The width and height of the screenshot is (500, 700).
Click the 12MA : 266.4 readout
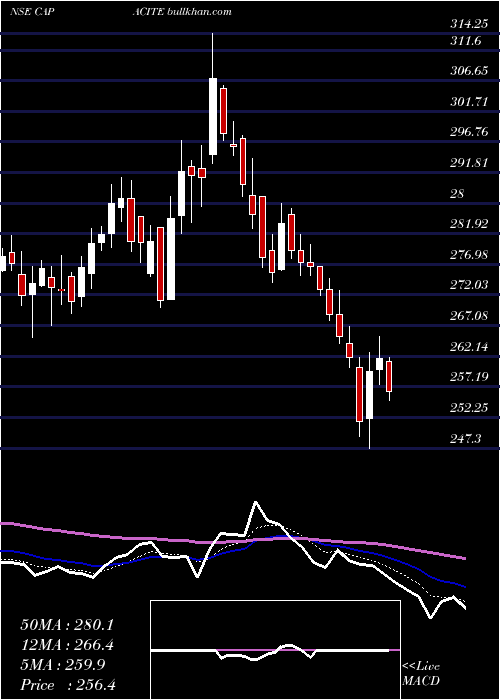[67, 645]
